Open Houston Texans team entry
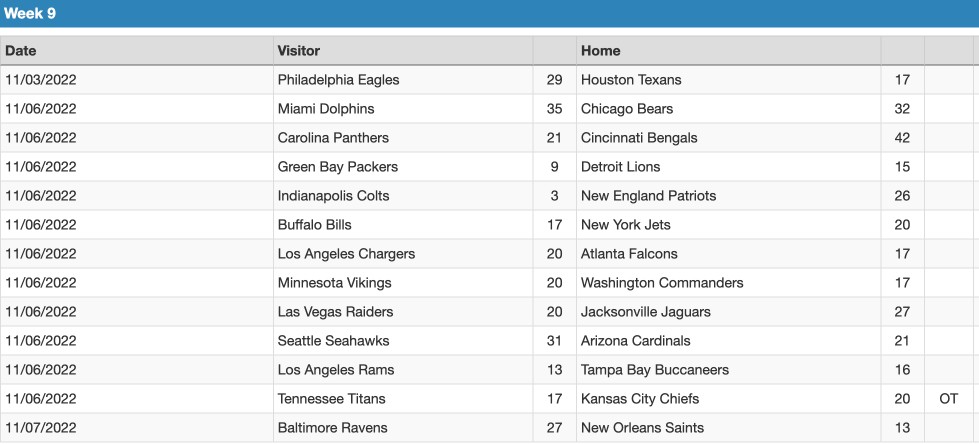The width and height of the screenshot is (979, 444). (x=631, y=80)
